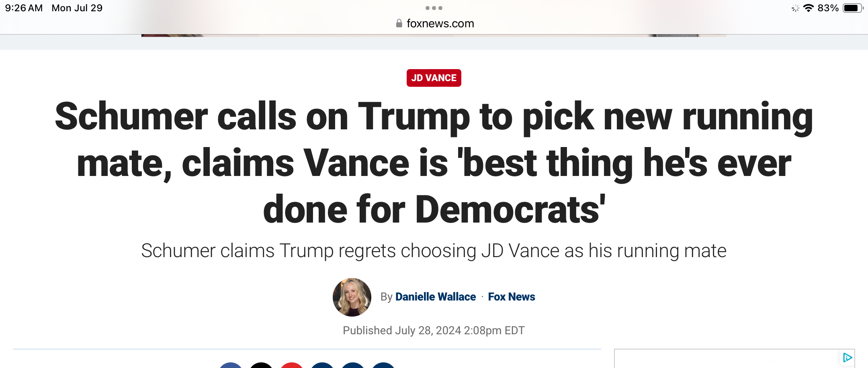Follow the Fox News byline link
The image size is (868, 368).
(512, 297)
